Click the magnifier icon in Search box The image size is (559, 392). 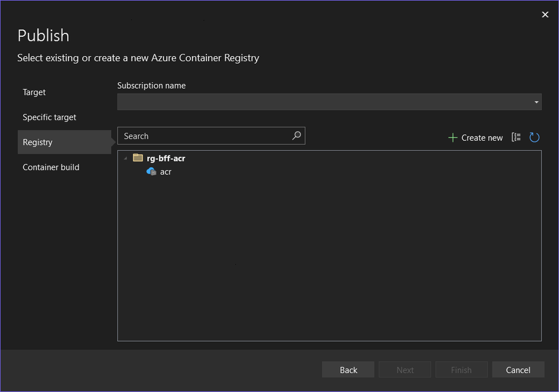coord(297,136)
